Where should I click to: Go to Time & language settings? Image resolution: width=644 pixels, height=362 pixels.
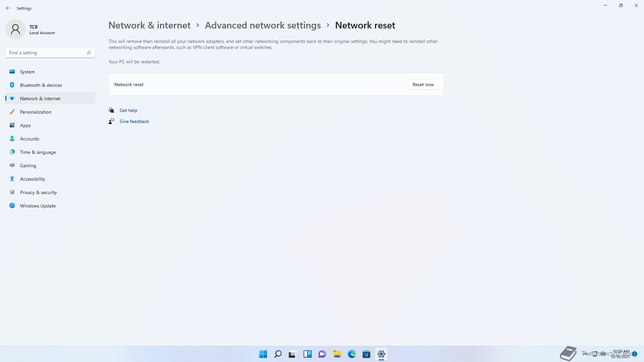coord(50,152)
